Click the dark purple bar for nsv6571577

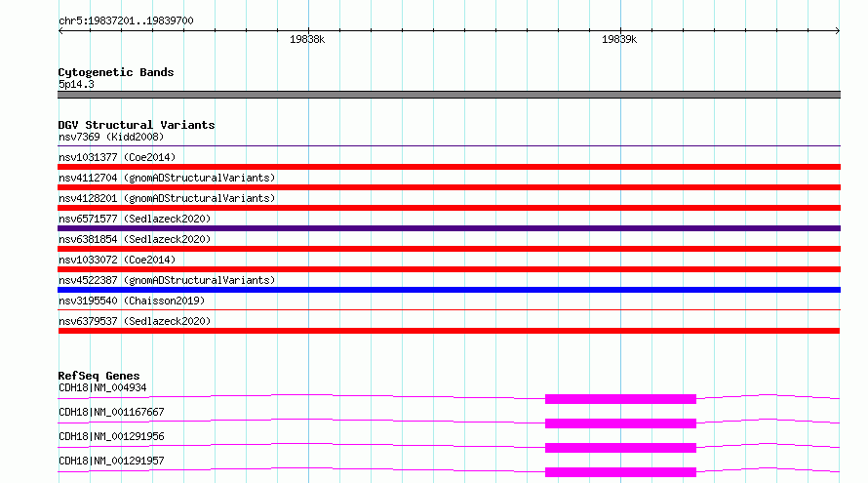(449, 228)
